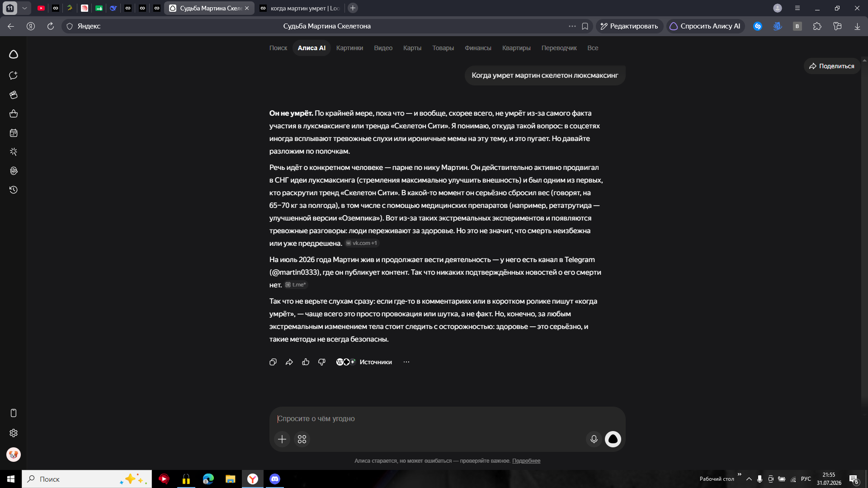The height and width of the screenshot is (488, 868).
Task: Dislike the answer with thumbs down
Action: (x=322, y=362)
